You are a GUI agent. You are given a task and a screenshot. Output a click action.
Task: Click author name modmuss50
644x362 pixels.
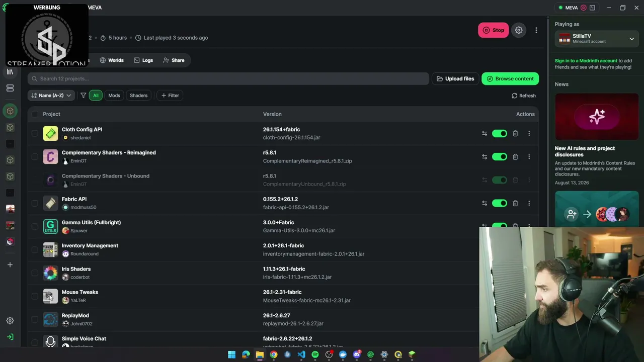[x=84, y=208]
